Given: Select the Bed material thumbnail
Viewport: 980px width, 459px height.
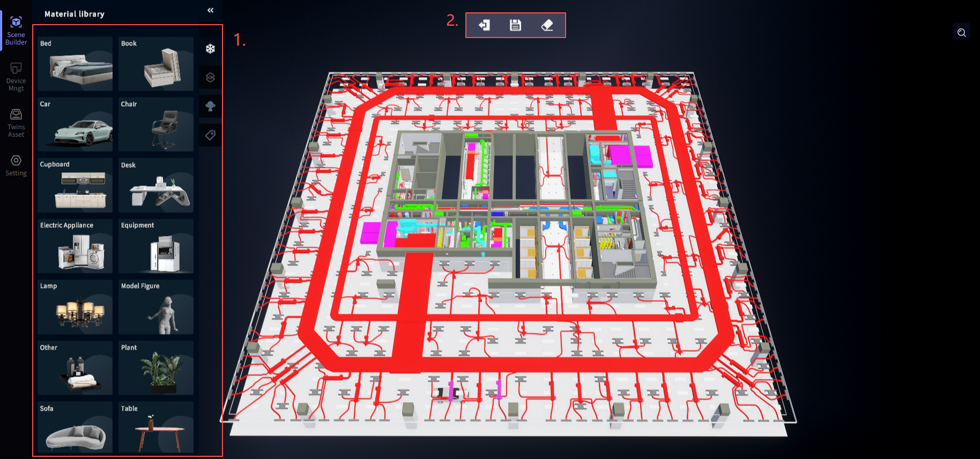Looking at the screenshot, I should tap(75, 64).
